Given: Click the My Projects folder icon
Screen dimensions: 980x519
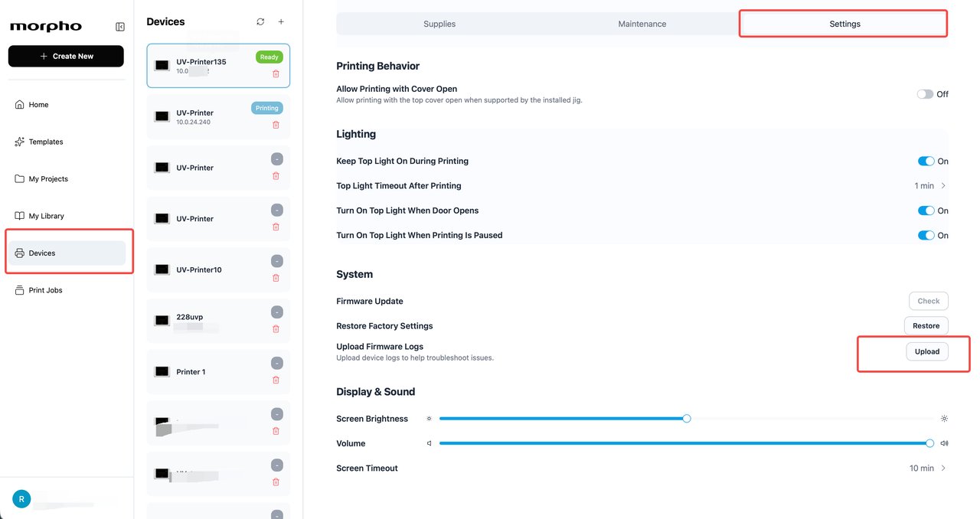Looking at the screenshot, I should (20, 179).
